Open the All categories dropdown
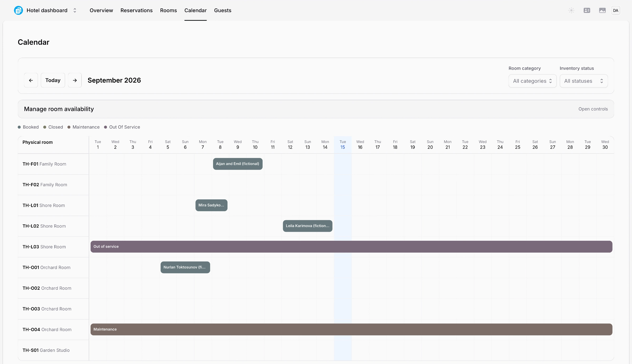The image size is (632, 364). pyautogui.click(x=532, y=81)
